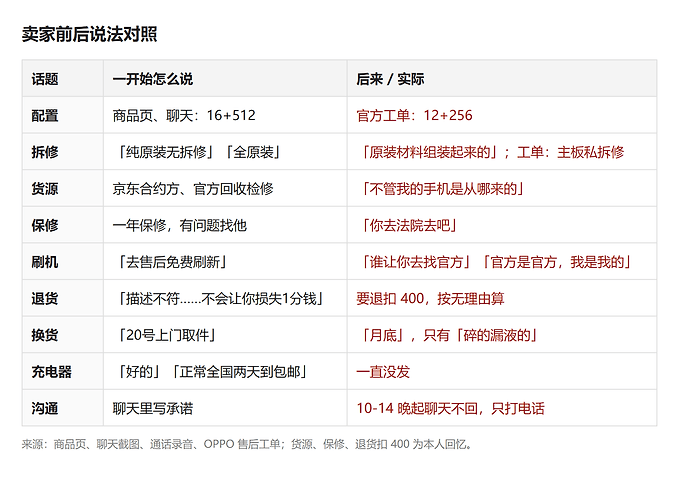The height and width of the screenshot is (500, 678).
Task: Select the cell 要退扣 400，按无理由算
Action: point(502,298)
